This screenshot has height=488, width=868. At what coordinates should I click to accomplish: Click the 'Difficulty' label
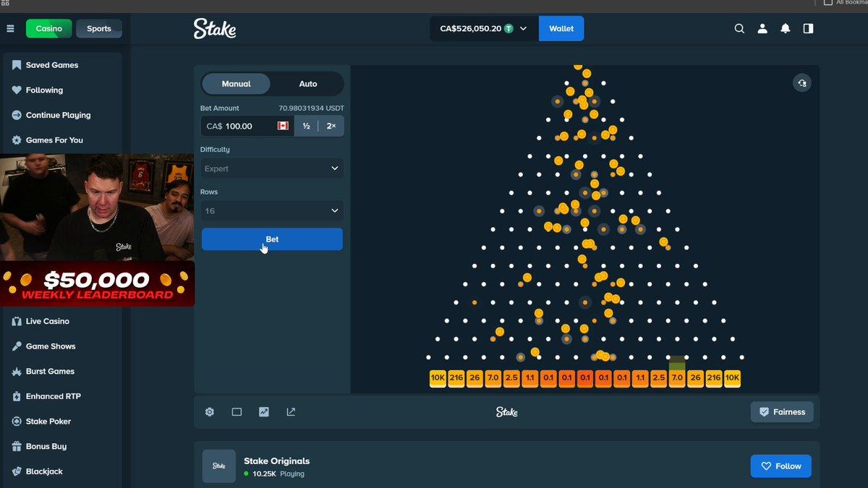(x=215, y=150)
